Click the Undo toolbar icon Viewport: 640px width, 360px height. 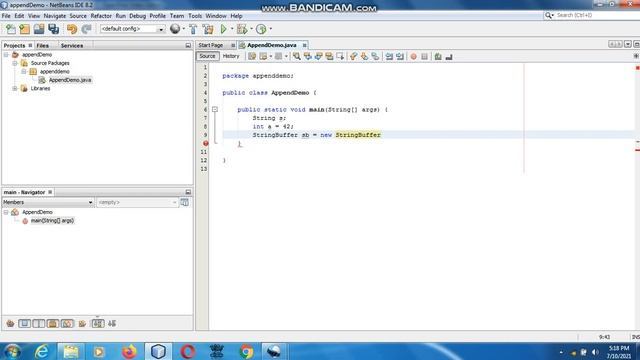point(72,29)
